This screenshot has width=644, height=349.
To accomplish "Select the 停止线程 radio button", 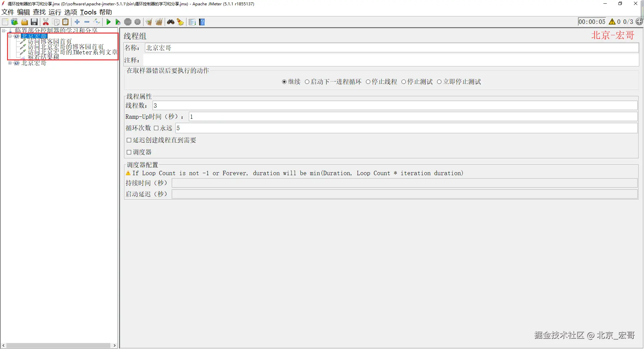I will tap(368, 82).
